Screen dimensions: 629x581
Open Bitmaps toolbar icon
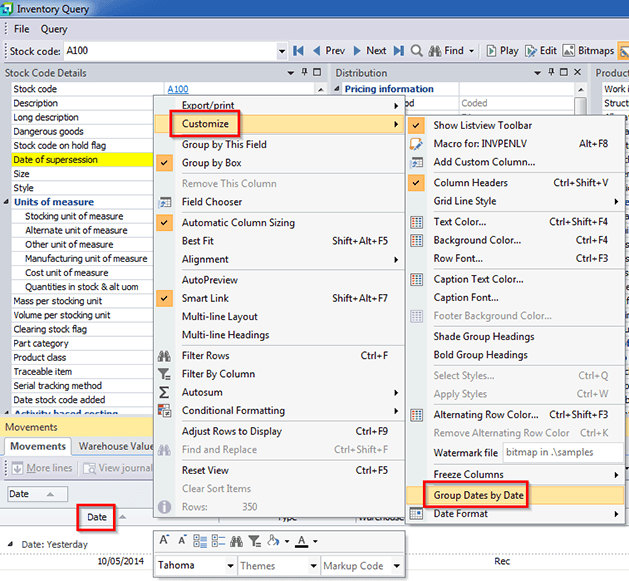coord(568,51)
